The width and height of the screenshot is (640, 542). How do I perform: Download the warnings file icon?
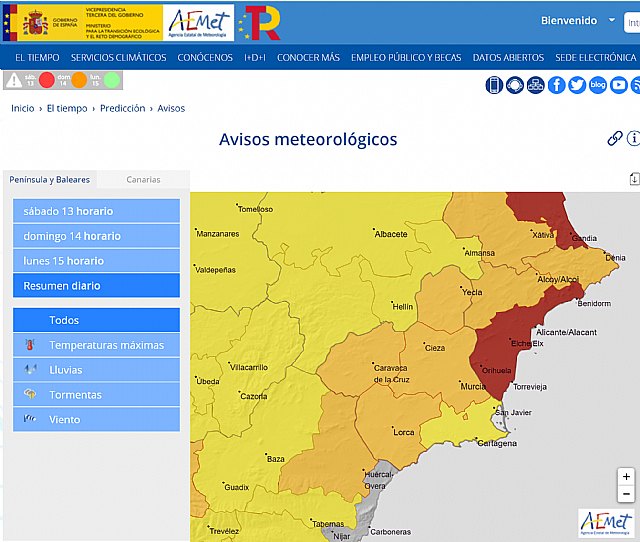click(x=634, y=179)
